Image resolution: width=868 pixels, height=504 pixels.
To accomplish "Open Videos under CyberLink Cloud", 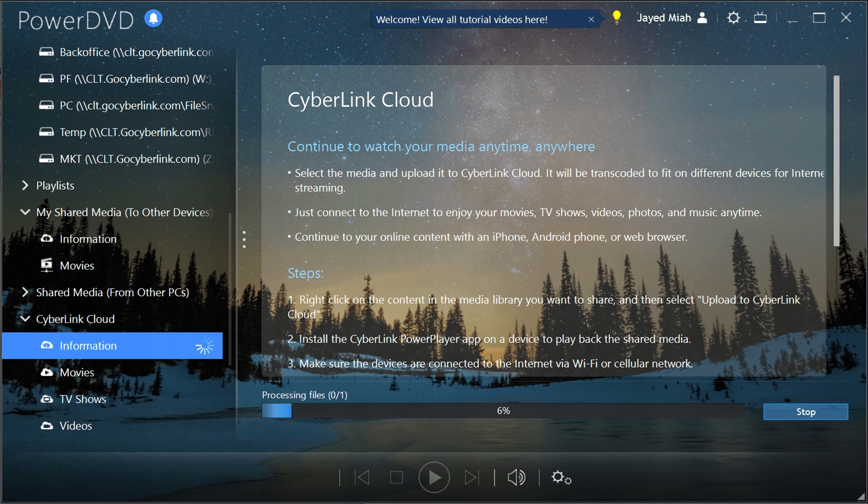I will click(76, 425).
